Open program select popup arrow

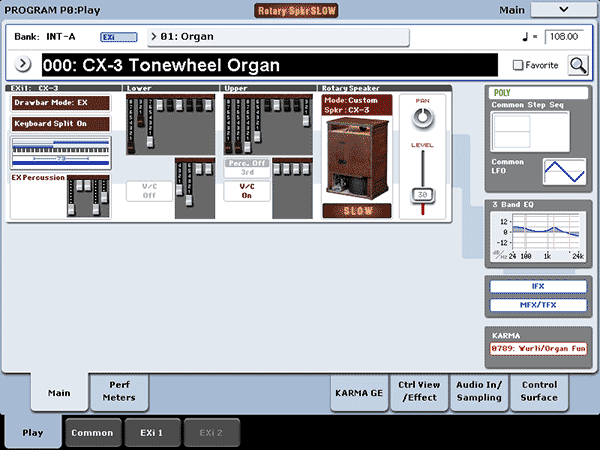pos(23,65)
